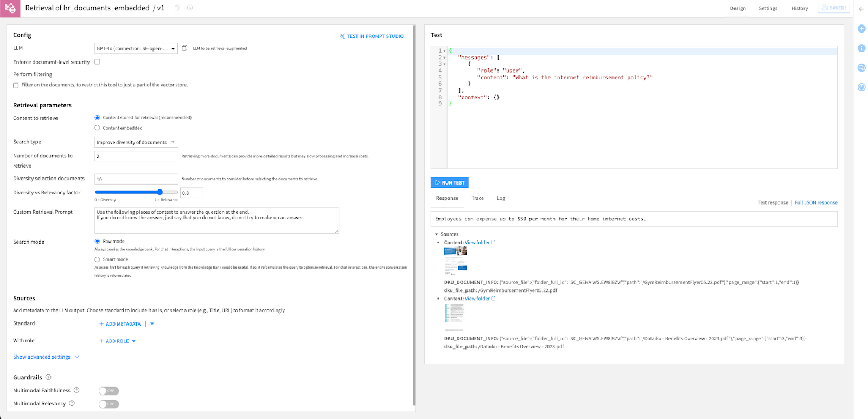Screen dimensions: 868x419
Task: Open the Add Role dropdown
Action: 118,341
